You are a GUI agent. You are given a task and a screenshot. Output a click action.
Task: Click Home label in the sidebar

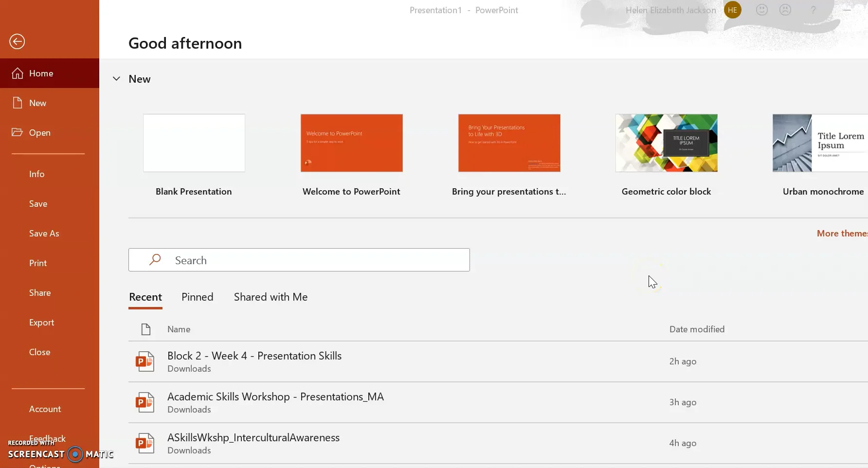41,73
